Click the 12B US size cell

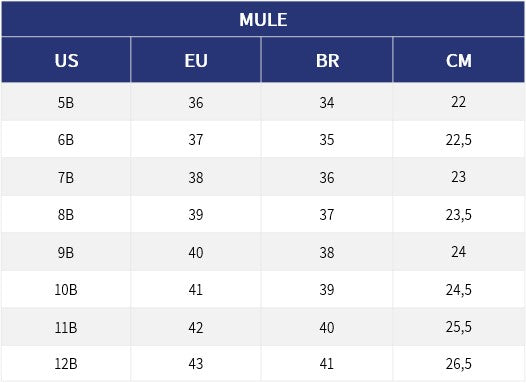point(66,364)
